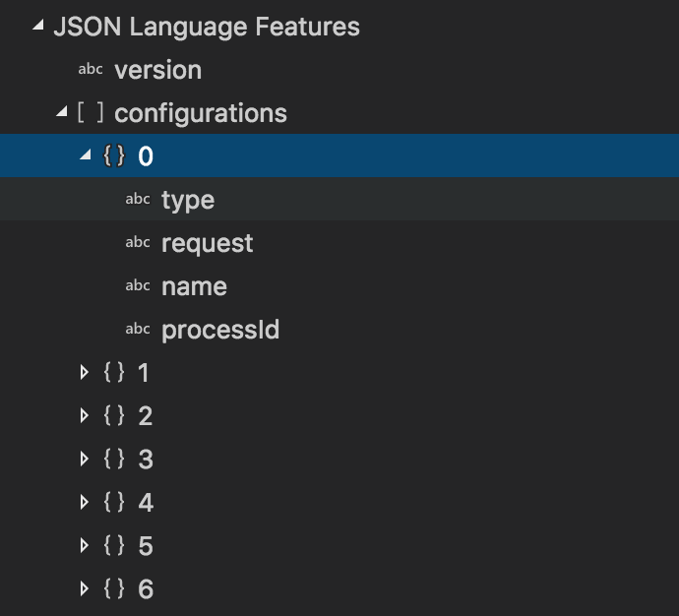
Task: Click the array brackets icon beside configurations
Action: coord(91,112)
